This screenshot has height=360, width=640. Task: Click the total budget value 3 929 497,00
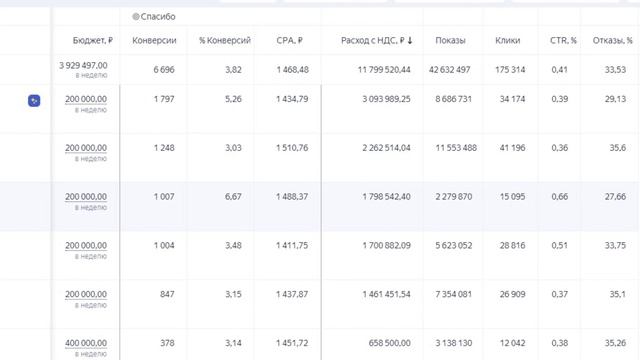83,65
